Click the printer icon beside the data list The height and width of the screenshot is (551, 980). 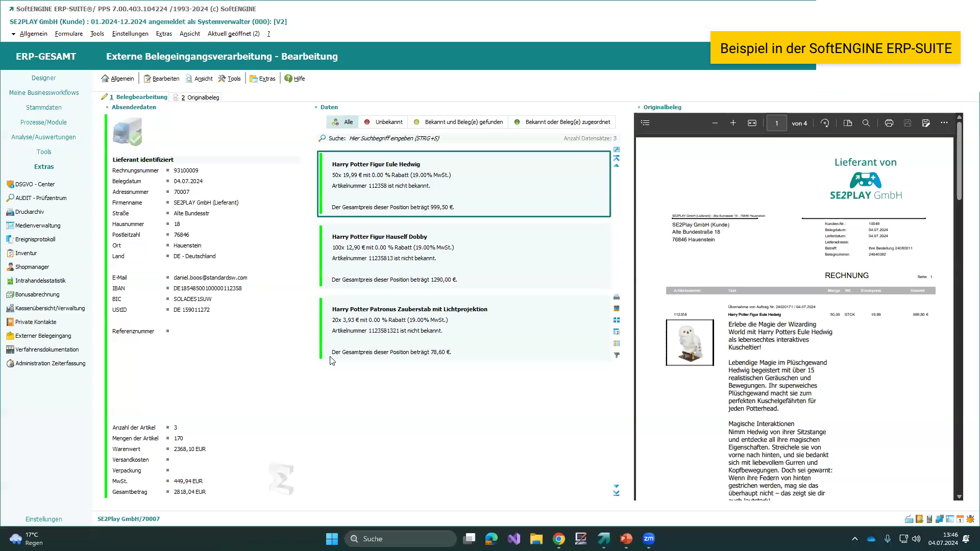coord(617,297)
